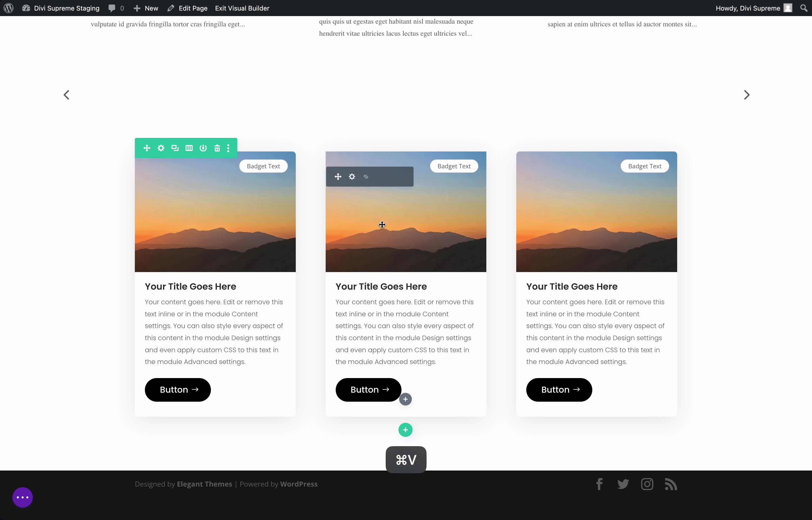Click first card's Button
This screenshot has height=520, width=812.
tap(178, 390)
